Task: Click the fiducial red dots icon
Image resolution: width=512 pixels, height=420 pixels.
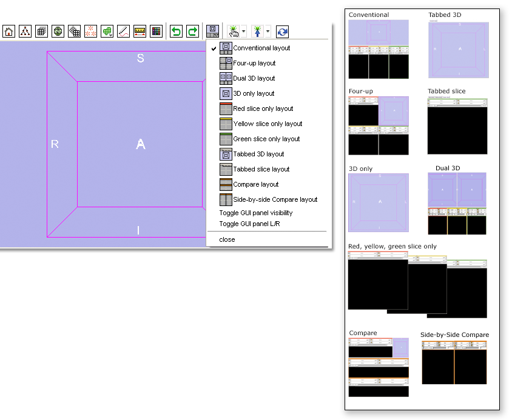Action: tap(91, 32)
